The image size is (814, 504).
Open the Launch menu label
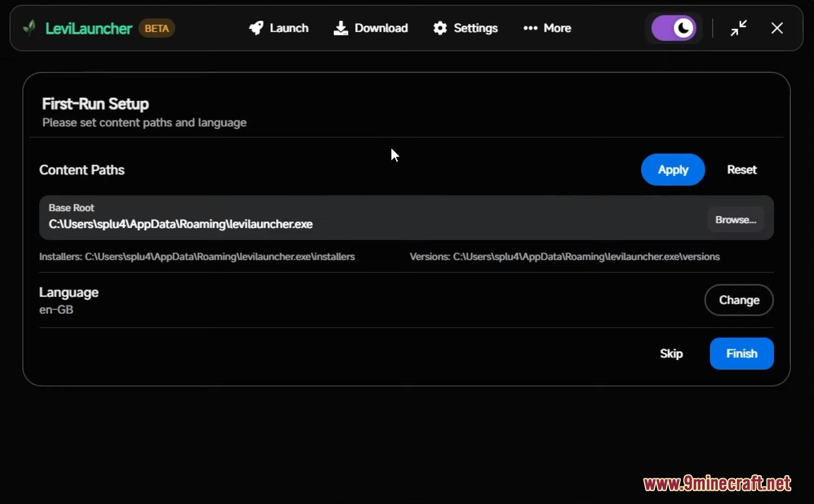click(289, 28)
